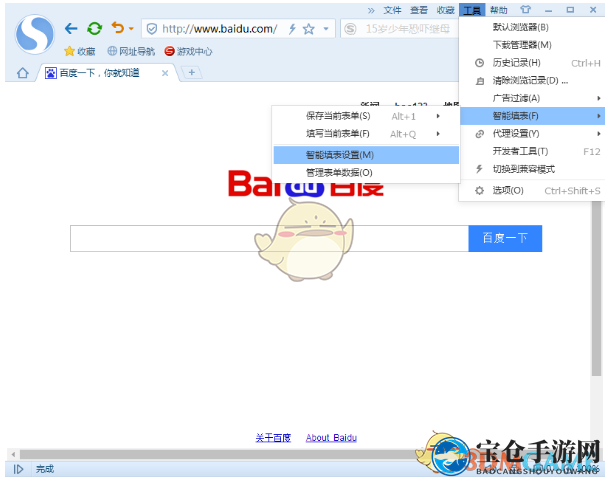Click the horizontal scrollbar left arrow
The width and height of the screenshot is (608, 480).
(13, 454)
